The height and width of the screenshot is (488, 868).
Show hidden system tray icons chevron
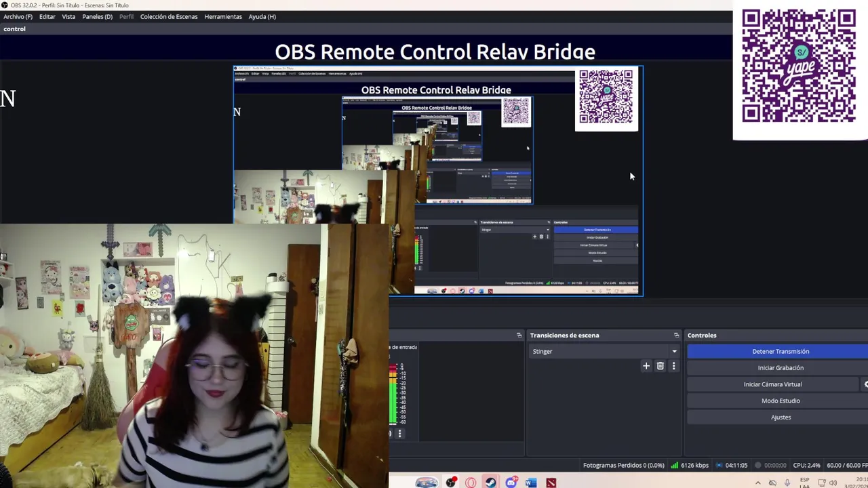757,483
